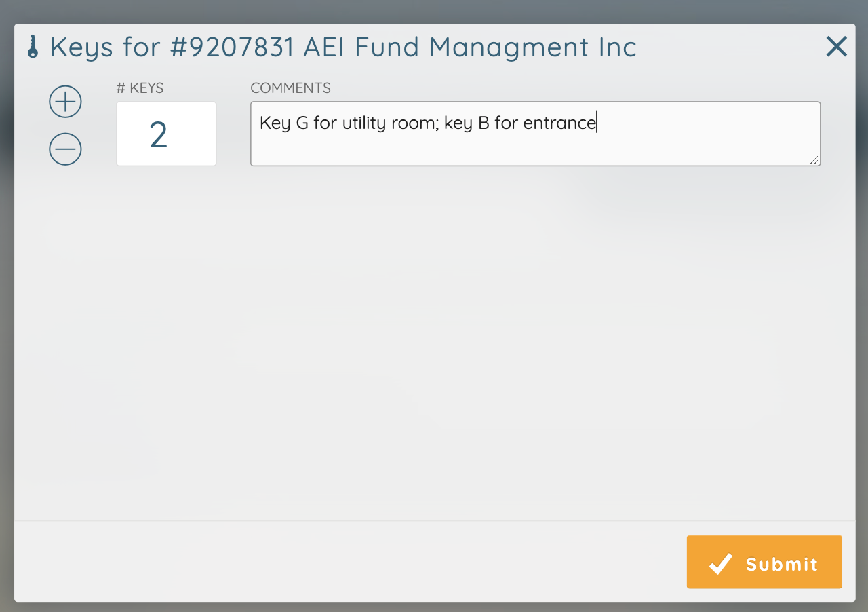Place cursor after word 'entrance' in comments
The image size is (868, 612).
[596, 123]
